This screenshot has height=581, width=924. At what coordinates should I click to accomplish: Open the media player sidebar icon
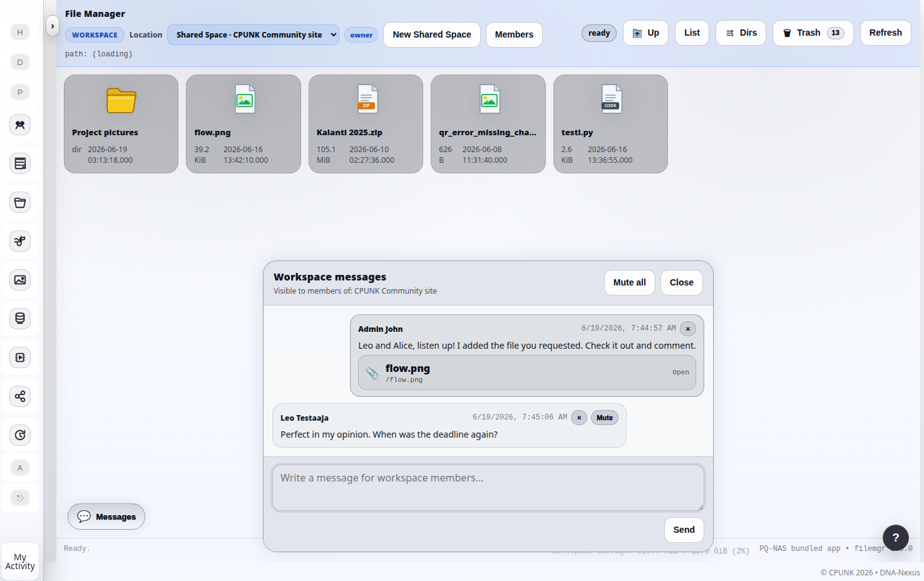[x=20, y=357]
